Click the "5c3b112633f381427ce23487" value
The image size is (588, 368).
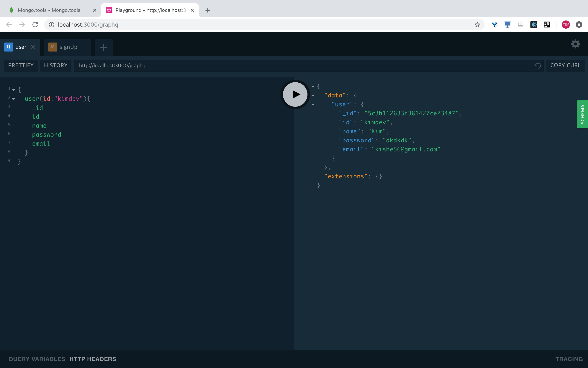(x=411, y=113)
